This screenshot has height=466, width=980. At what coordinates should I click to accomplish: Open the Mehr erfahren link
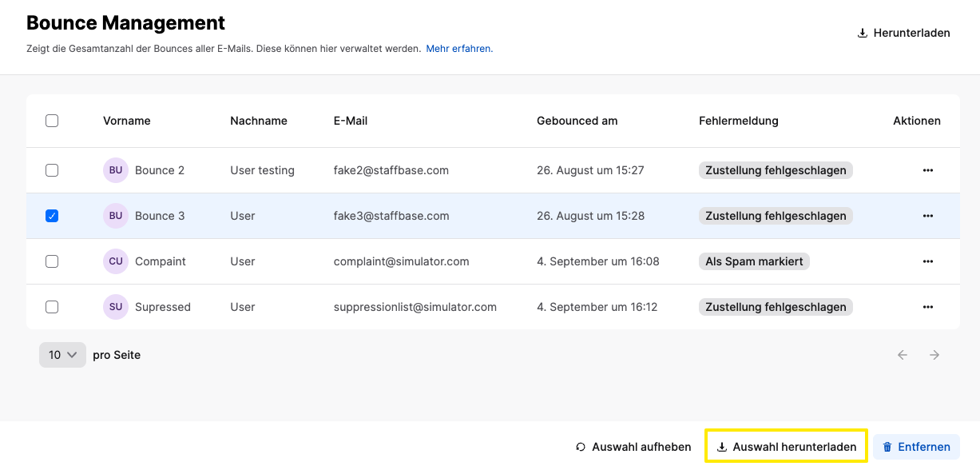459,49
